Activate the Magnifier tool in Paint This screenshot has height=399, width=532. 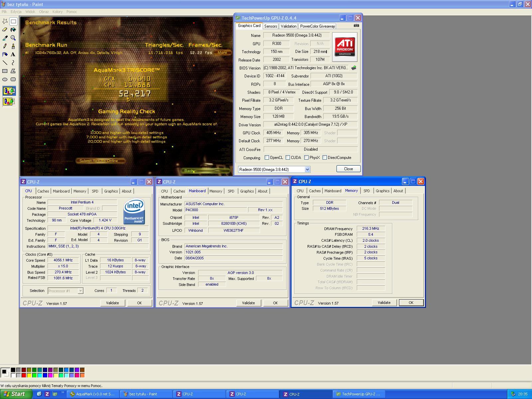[13, 38]
